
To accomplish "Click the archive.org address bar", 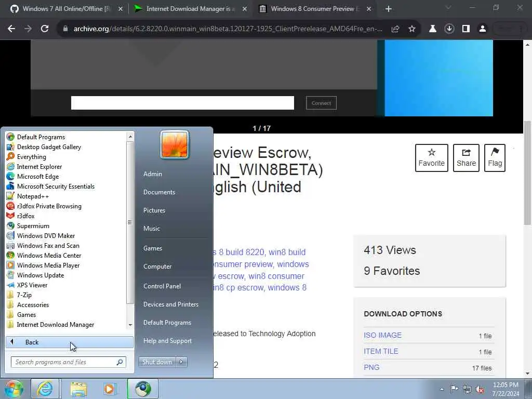I will [228, 29].
